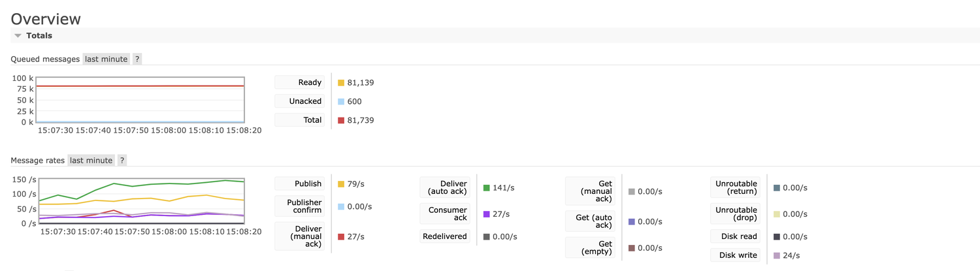
Task: Select the Ready legend label
Action: click(x=300, y=82)
